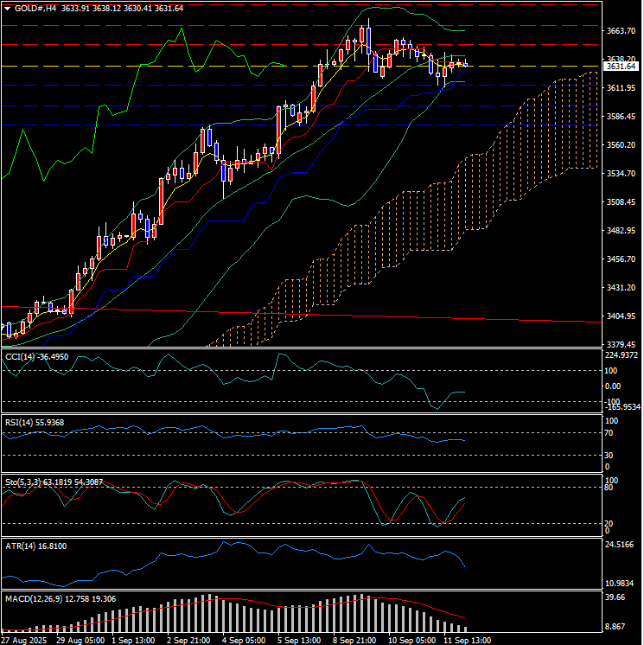644x645 pixels.
Task: Select the 11 Sep 13:00 time axis label
Action: pos(467,641)
